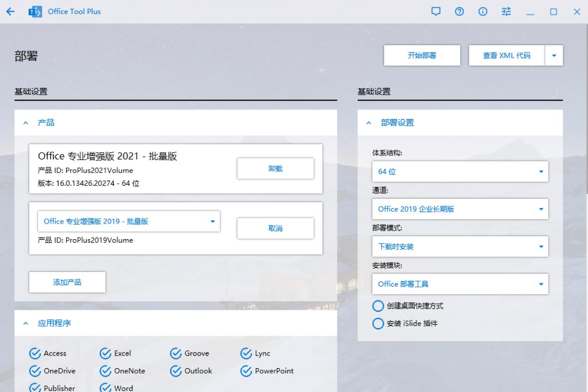Image resolution: width=588 pixels, height=392 pixels.
Task: Open the arrow beside 查看 XML 代码
Action: (554, 55)
